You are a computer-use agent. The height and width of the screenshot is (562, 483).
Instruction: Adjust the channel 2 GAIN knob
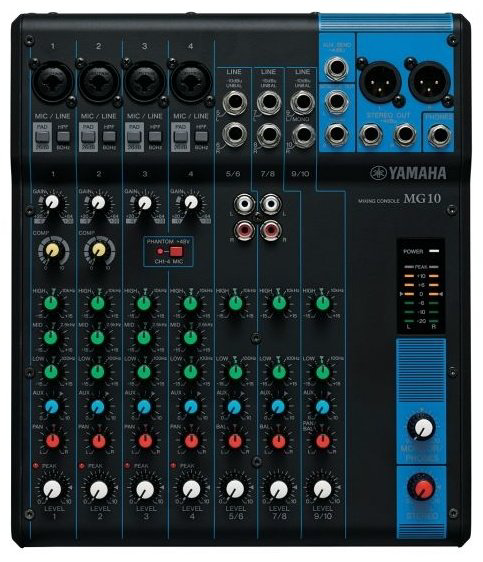pyautogui.click(x=98, y=203)
